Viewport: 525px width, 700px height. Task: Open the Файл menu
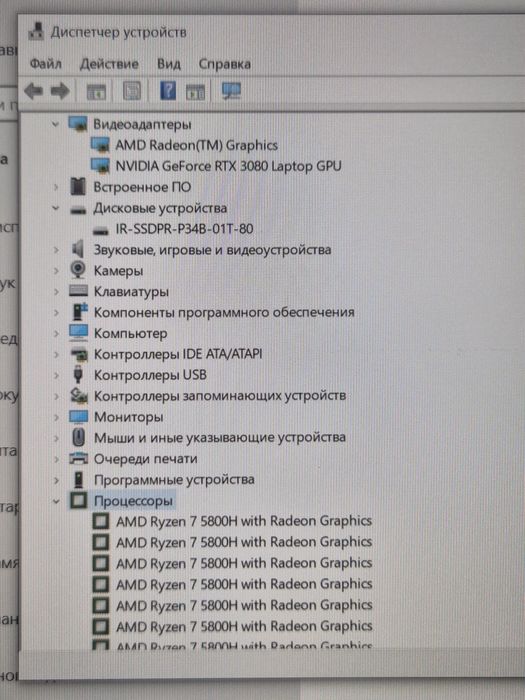coord(46,64)
